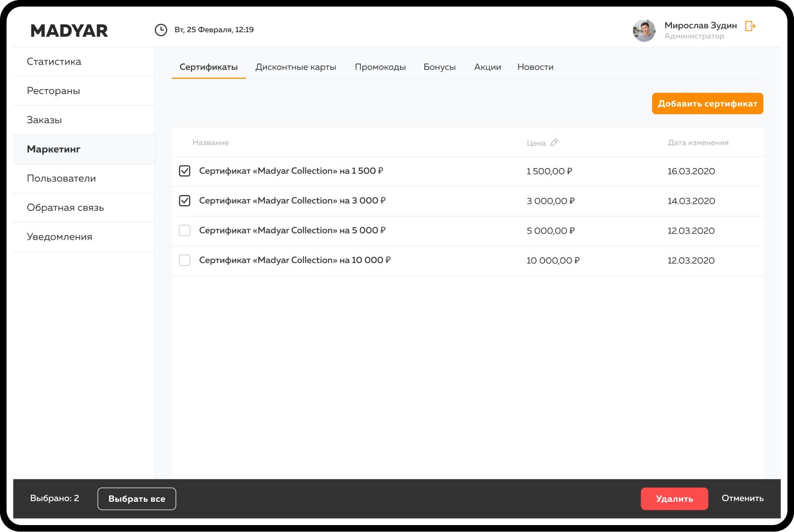This screenshot has width=794, height=532.
Task: Click the user name Мирослав Зудин
Action: point(701,25)
